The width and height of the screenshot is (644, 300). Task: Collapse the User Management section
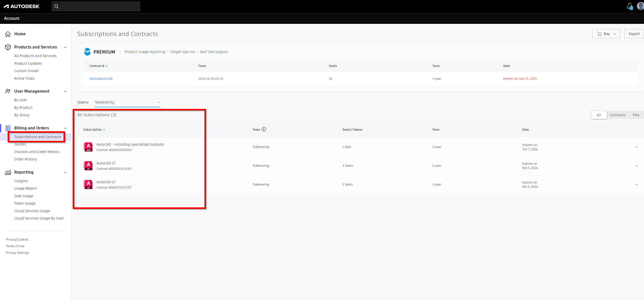(x=65, y=91)
